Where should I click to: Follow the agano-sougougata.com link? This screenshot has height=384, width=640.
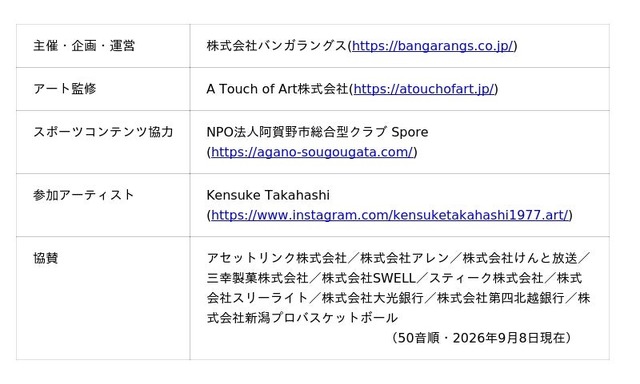(x=312, y=152)
